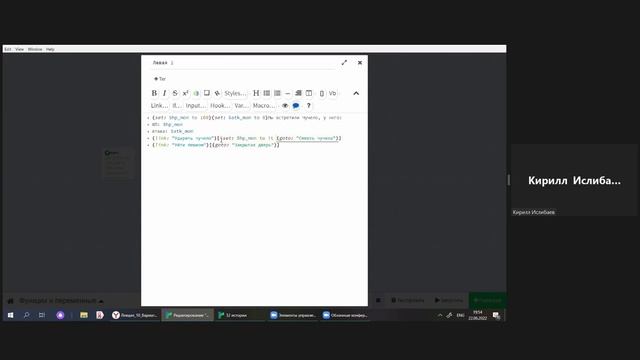Open the Hook... builder
The width and height of the screenshot is (640, 360).
click(x=220, y=105)
